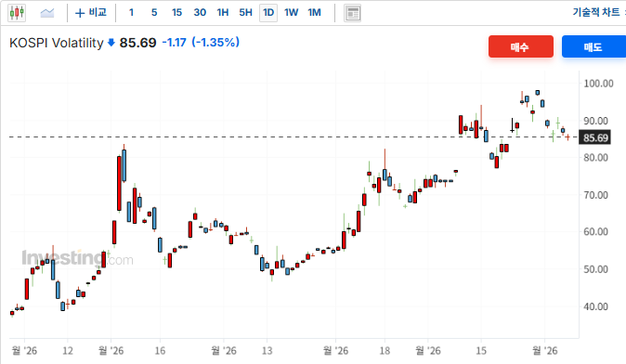Screen dimensions: 626x364
Task: Click the -1.17 change value
Action: (174, 43)
